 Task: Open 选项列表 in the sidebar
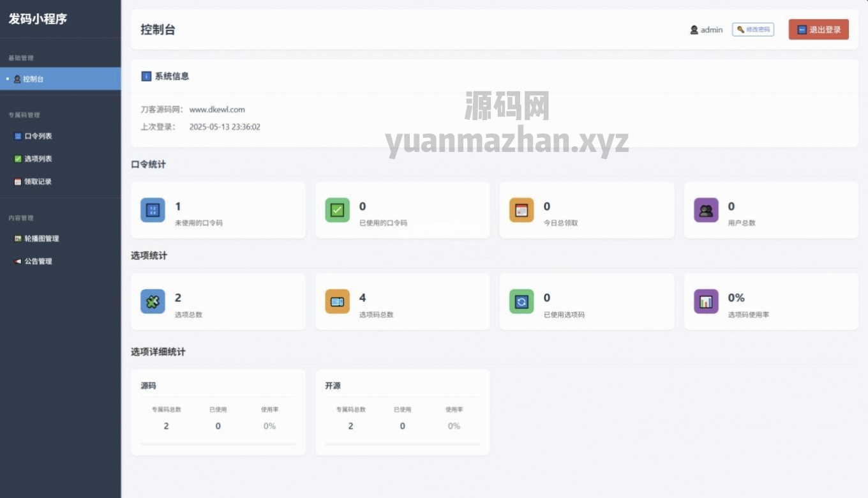tap(38, 159)
